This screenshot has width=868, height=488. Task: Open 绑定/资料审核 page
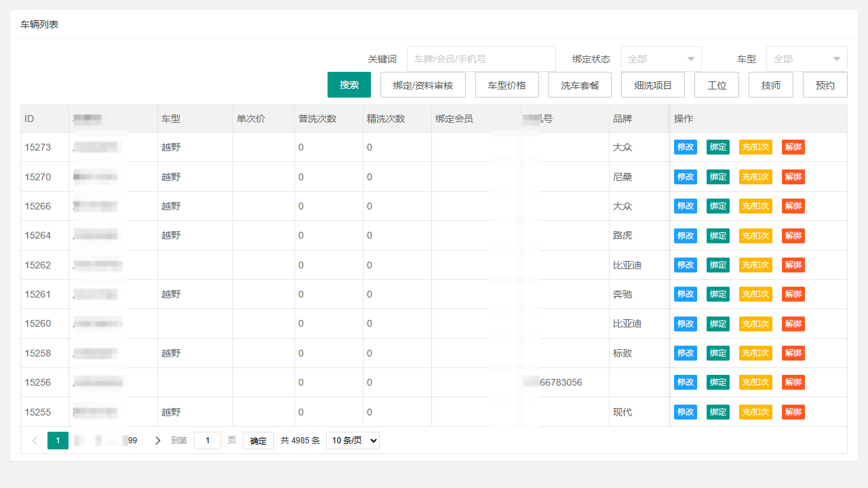click(x=423, y=85)
